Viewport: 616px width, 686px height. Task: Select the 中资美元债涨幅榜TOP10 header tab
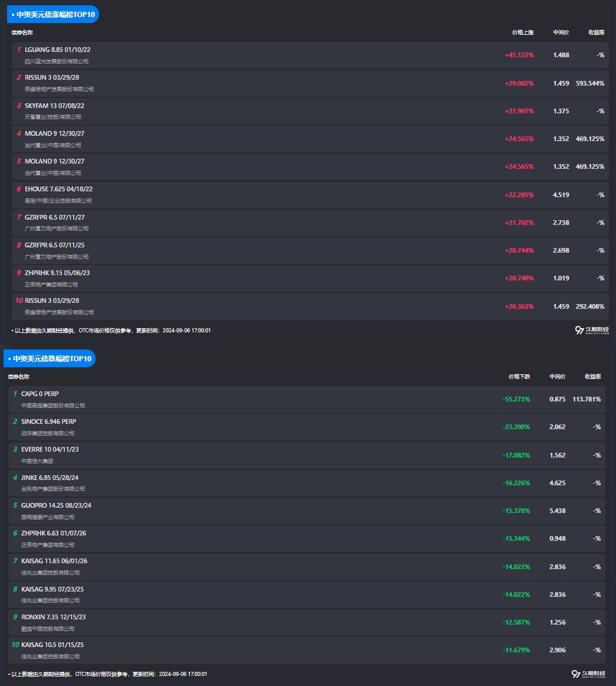(x=53, y=14)
